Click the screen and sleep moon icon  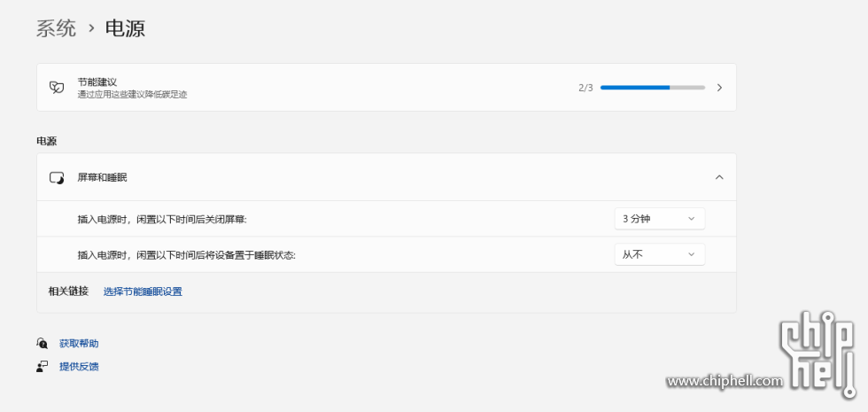pos(57,178)
